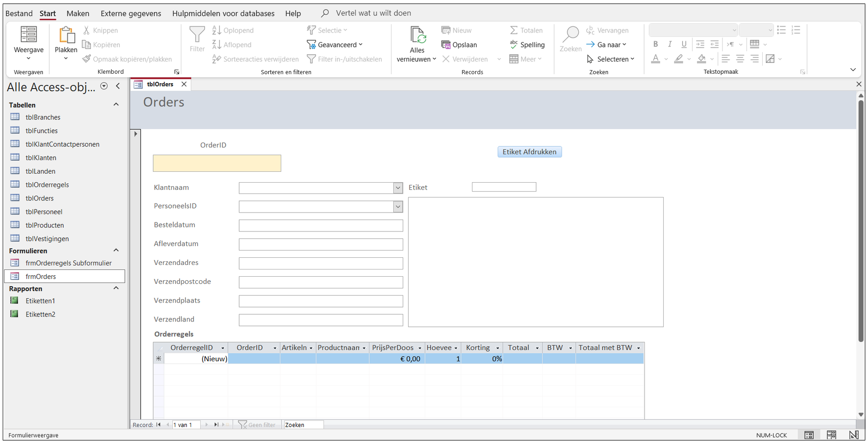Image resolution: width=868 pixels, height=444 pixels.
Task: Collapse the Formulieren group
Action: [116, 250]
